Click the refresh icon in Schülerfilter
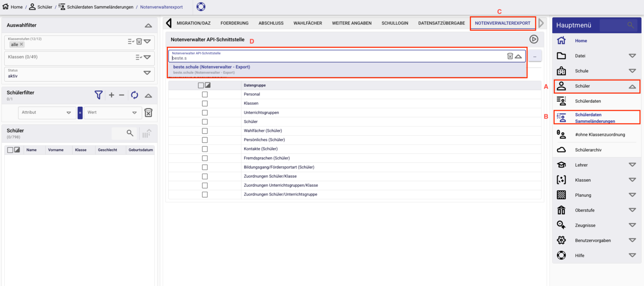 [135, 95]
